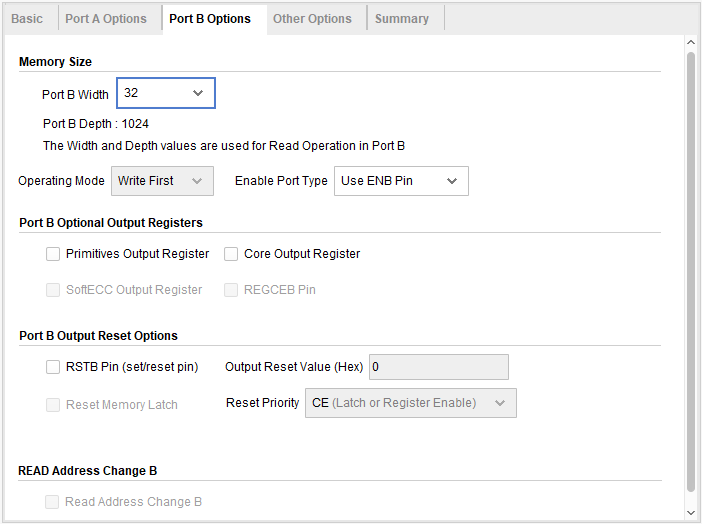This screenshot has height=524, width=702.
Task: Click the Output Reset Value hex field
Action: [438, 367]
